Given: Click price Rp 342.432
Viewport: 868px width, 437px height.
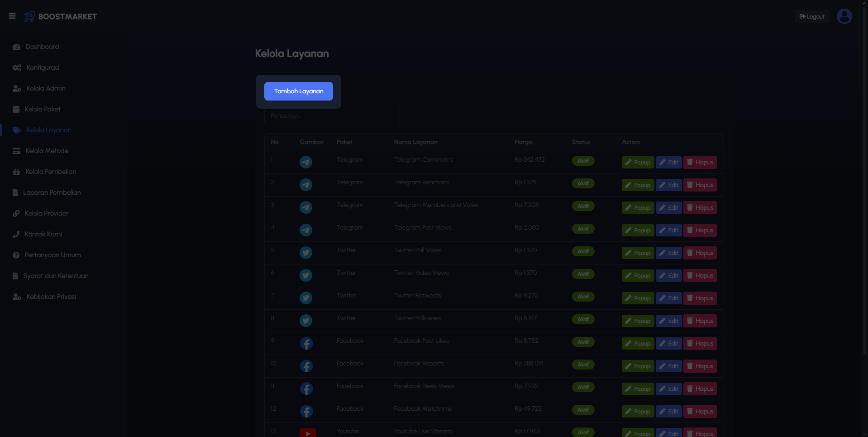Looking at the screenshot, I should tap(529, 159).
